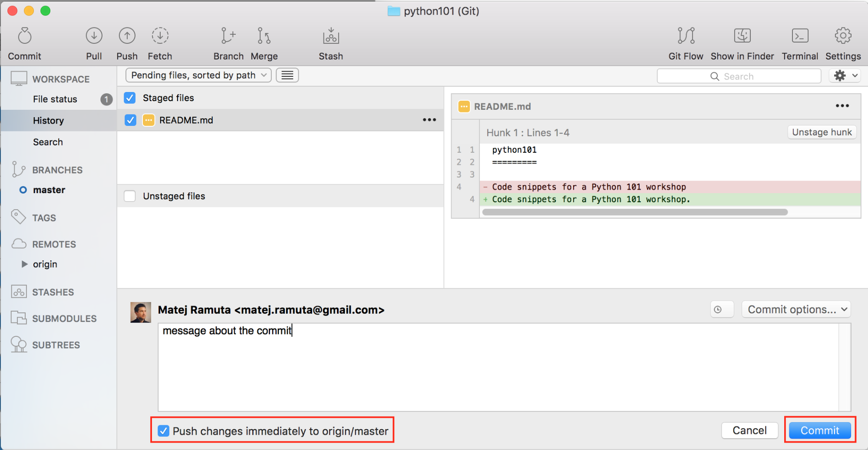Click the Commit toolbar icon
Viewport: 868px width, 450px height.
pos(25,36)
